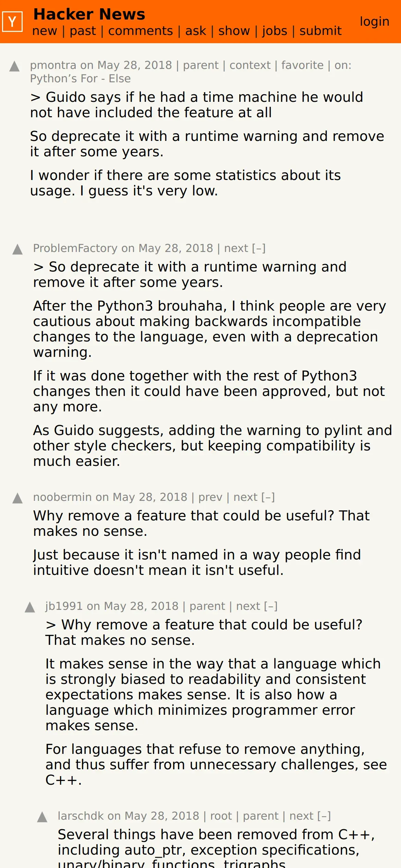This screenshot has width=401, height=868.
Task: Open the 'ask' section
Action: click(196, 31)
